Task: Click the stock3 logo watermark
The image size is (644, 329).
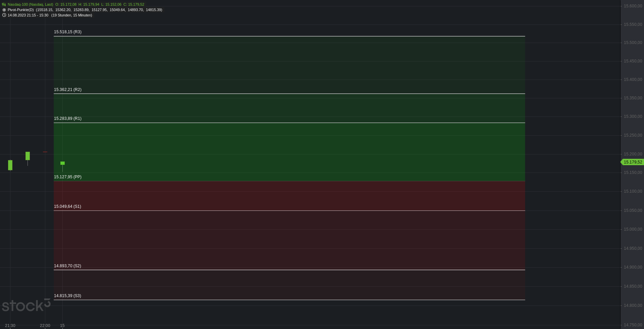Action: click(26, 305)
